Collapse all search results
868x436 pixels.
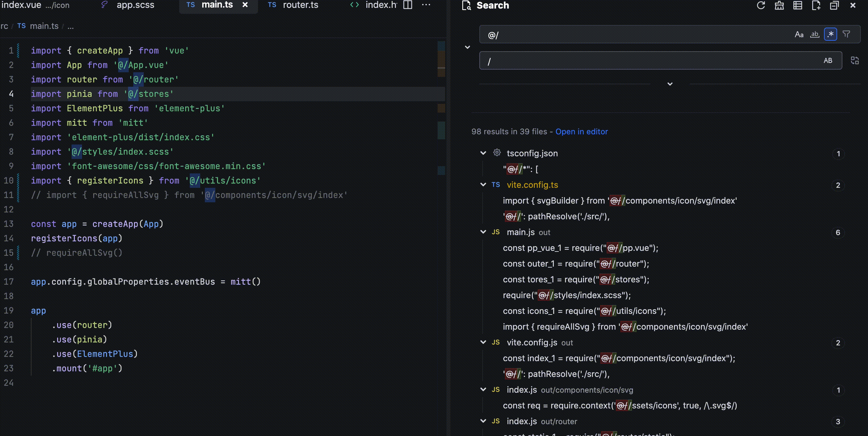(x=834, y=5)
